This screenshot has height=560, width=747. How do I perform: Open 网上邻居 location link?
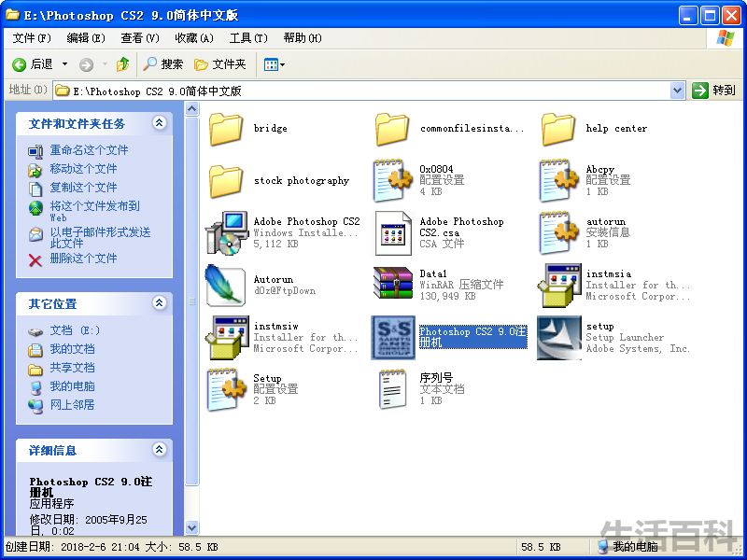(73, 405)
